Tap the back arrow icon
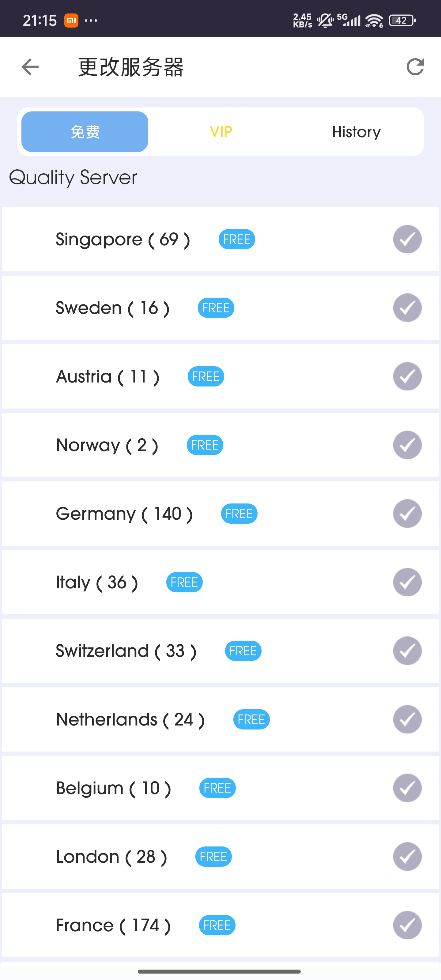This screenshot has width=441, height=980. point(30,67)
